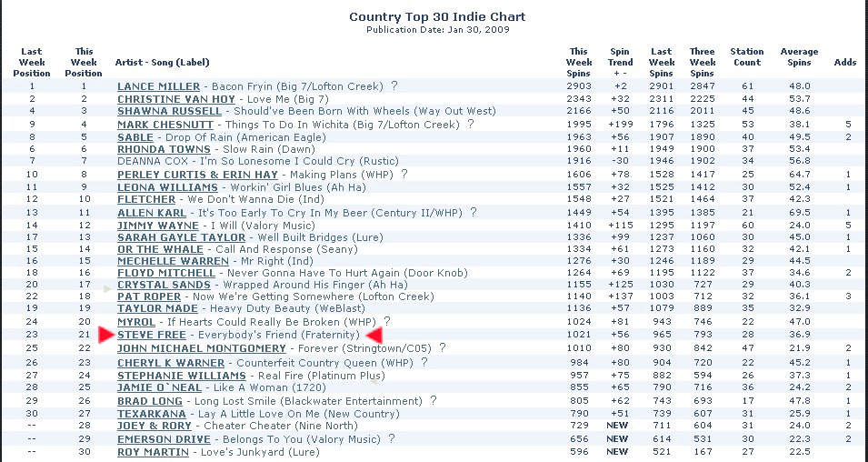
Task: Open the question mark beside Counterfeit Country Queen
Action: point(424,362)
